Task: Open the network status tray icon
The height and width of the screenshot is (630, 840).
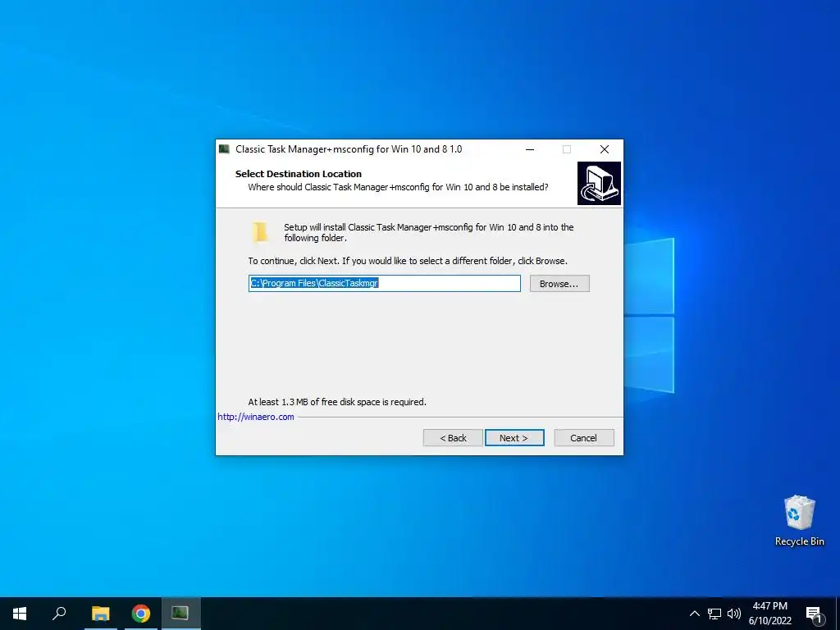Action: click(x=714, y=614)
